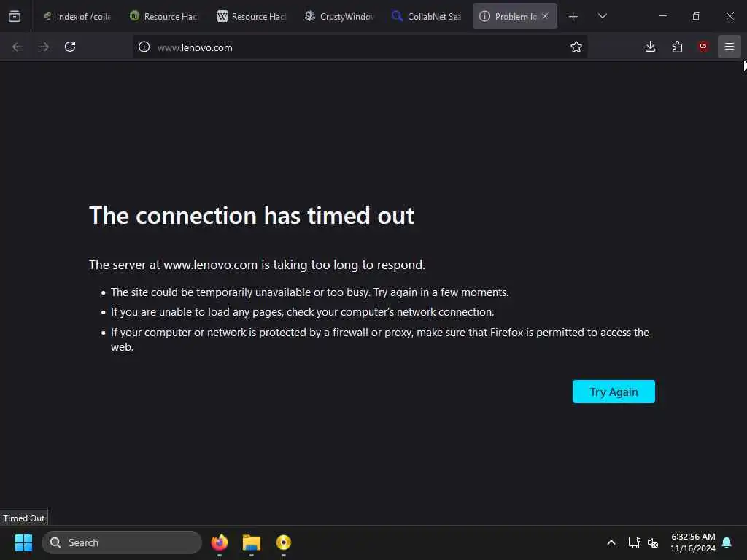Click the www.lenovo.com address field
Viewport: 747px width, 560px height.
pyautogui.click(x=360, y=47)
